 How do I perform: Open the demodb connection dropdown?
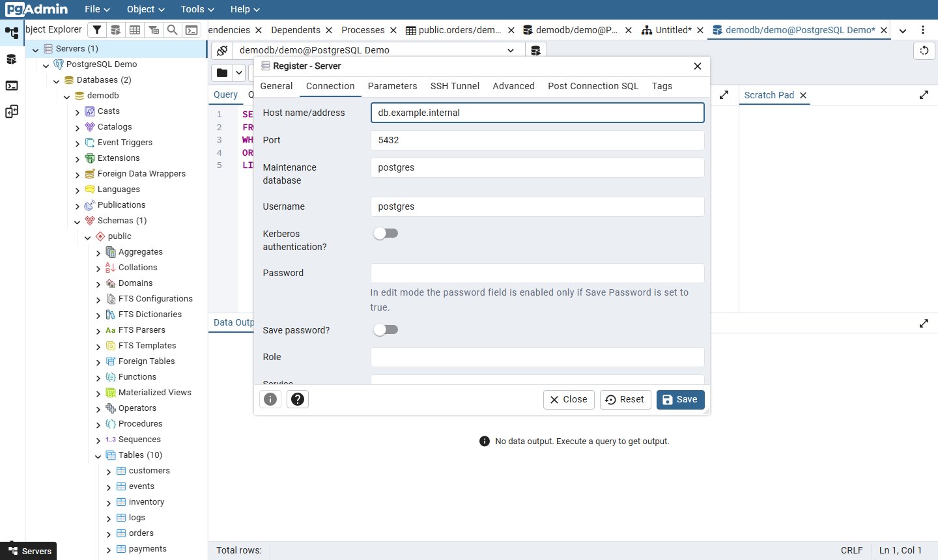click(x=511, y=50)
